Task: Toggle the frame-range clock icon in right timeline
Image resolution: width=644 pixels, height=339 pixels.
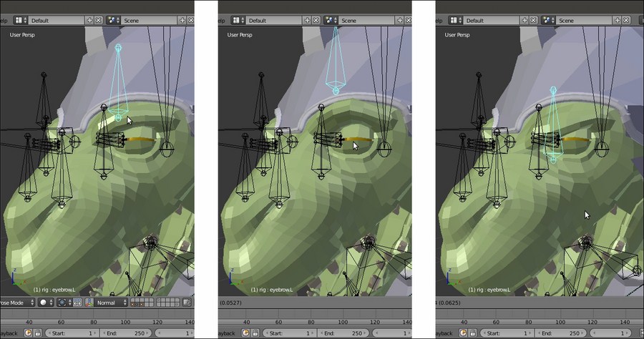Action: [463, 333]
